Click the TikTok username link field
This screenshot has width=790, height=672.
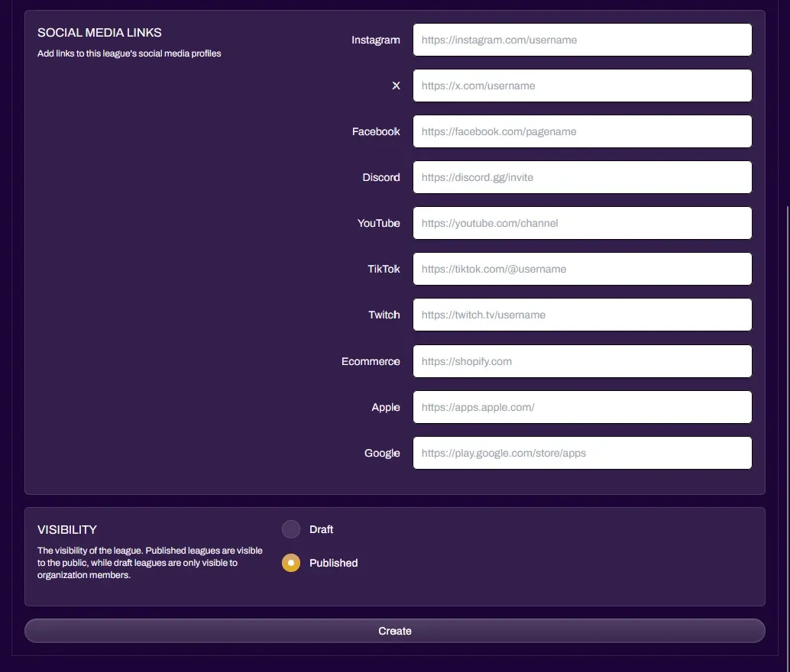(582, 269)
